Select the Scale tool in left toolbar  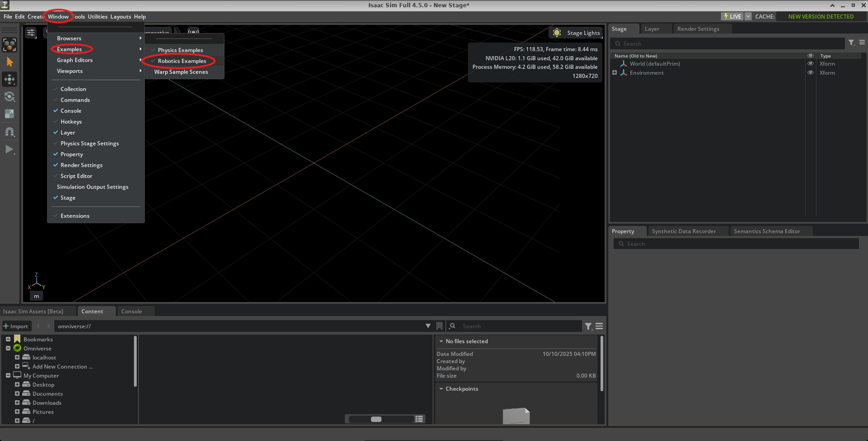tap(10, 114)
